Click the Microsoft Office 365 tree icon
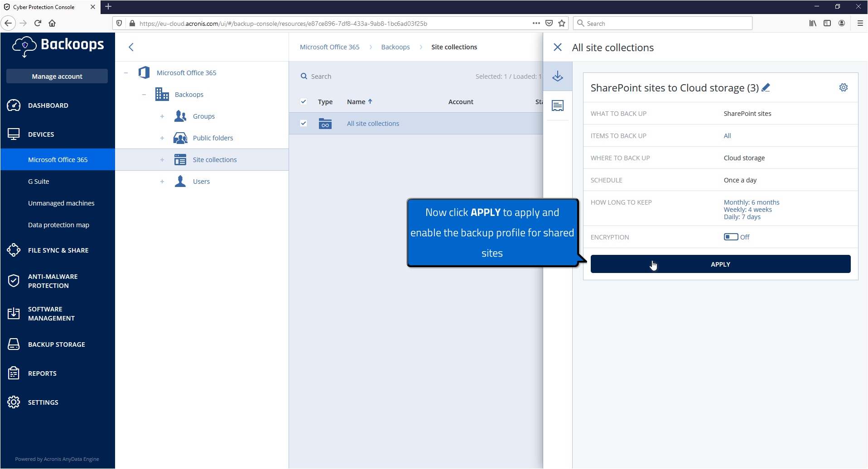This screenshot has width=868, height=469. pyautogui.click(x=144, y=72)
